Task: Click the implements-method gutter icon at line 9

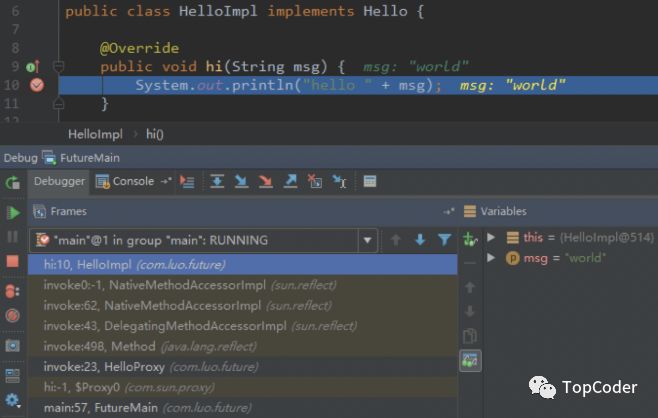Action: point(33,66)
